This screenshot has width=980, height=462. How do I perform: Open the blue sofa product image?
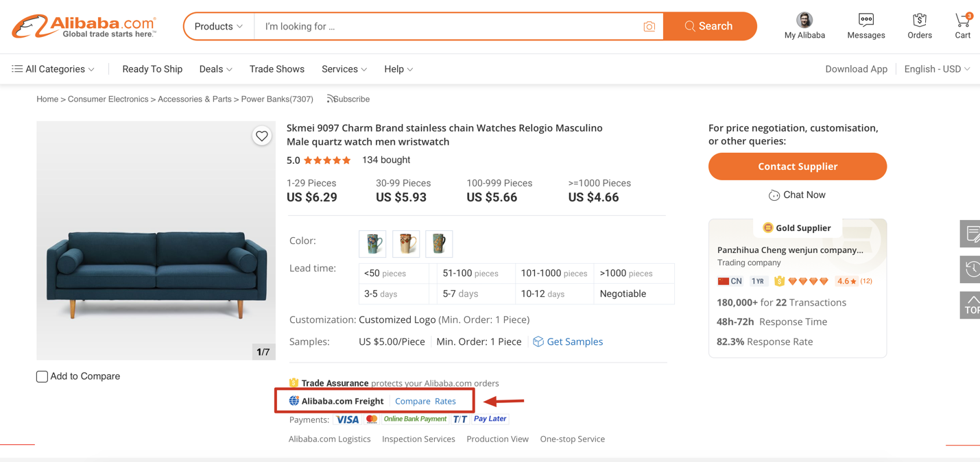click(156, 241)
